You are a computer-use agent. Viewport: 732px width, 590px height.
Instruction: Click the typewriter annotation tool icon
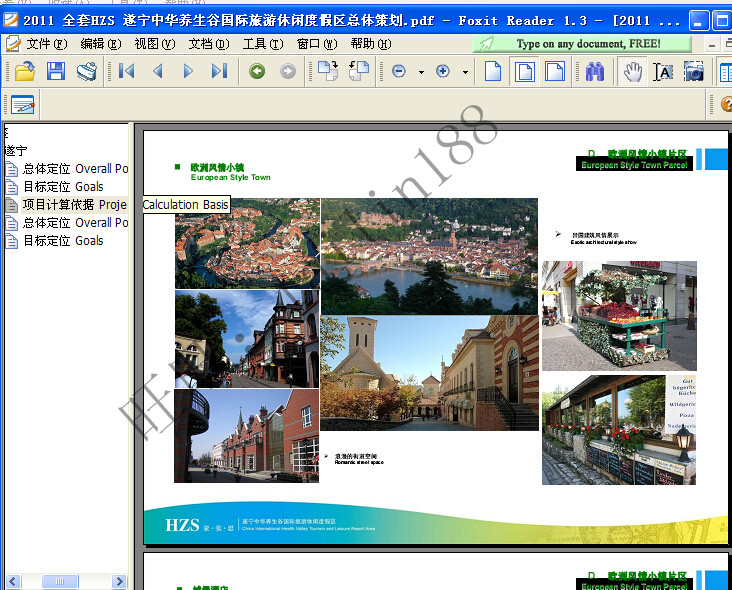pyautogui.click(x=22, y=105)
